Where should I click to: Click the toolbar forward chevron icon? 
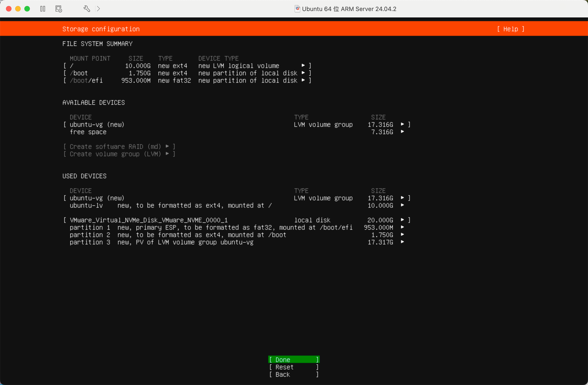tap(98, 9)
